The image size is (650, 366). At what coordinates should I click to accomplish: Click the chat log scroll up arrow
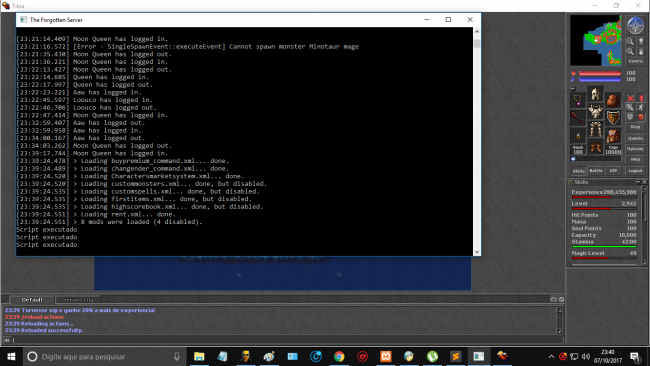[x=559, y=310]
